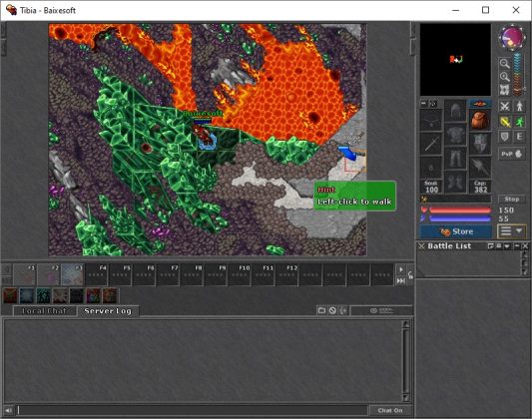Screen dimensions: 532x419
Task: Click the minimap display
Action: 455,60
